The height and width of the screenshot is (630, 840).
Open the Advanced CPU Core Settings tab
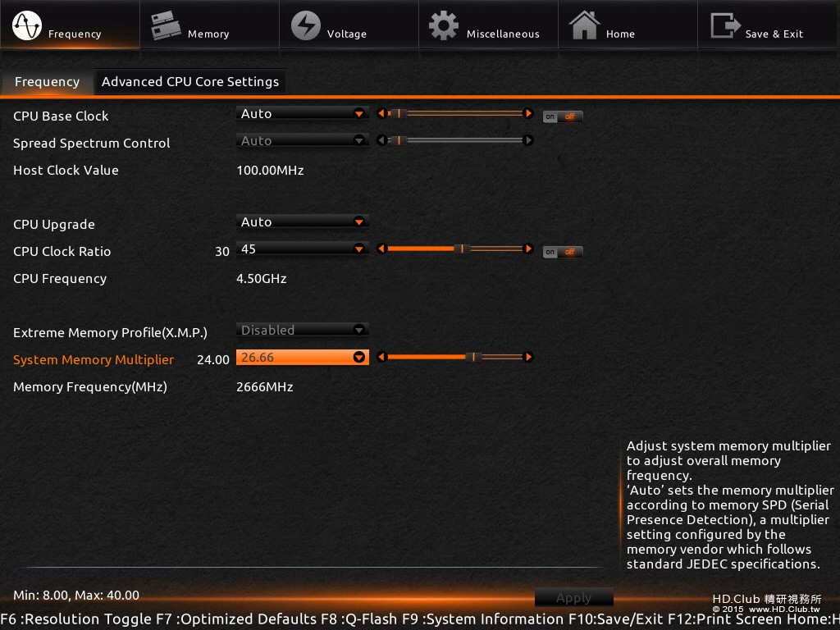coord(190,81)
